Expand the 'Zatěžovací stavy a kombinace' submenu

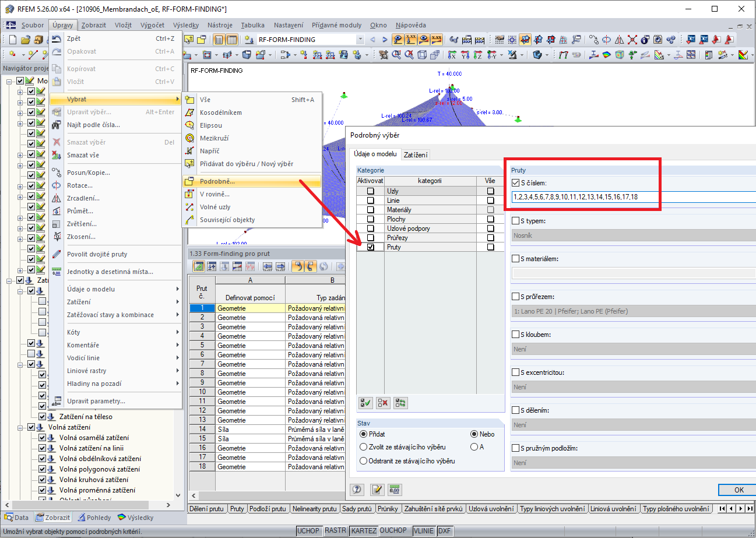click(115, 315)
